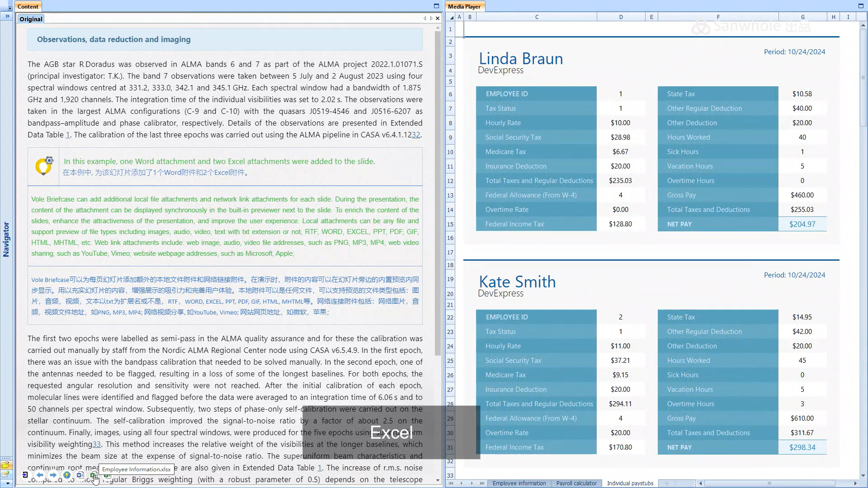
Task: Click the open folder icon in sidebar
Action: coord(5,465)
